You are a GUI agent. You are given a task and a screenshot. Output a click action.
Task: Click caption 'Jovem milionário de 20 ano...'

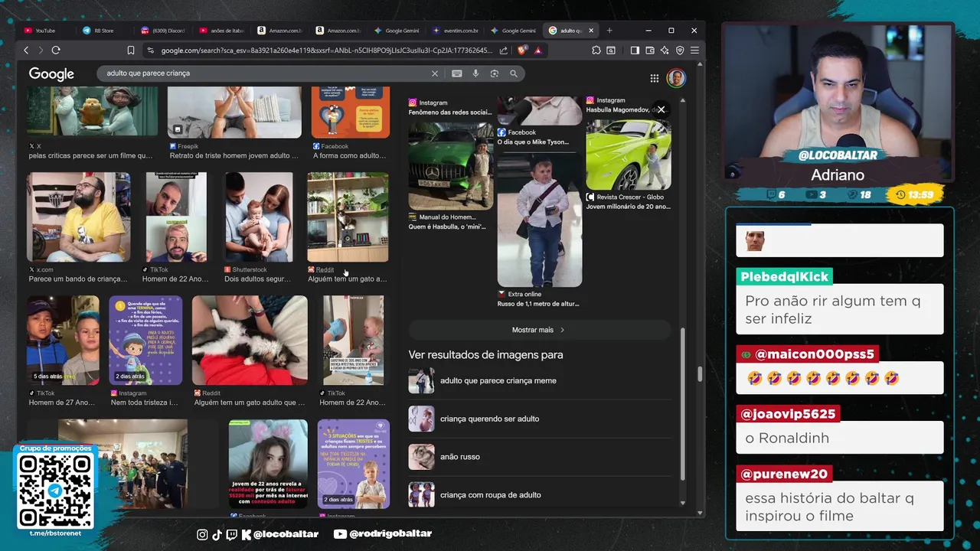pyautogui.click(x=629, y=207)
